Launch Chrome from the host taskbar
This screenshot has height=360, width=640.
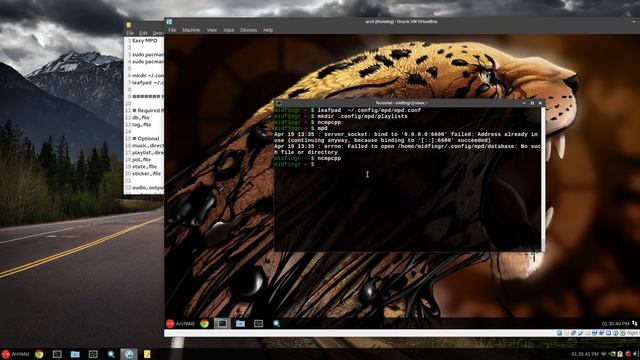39,354
